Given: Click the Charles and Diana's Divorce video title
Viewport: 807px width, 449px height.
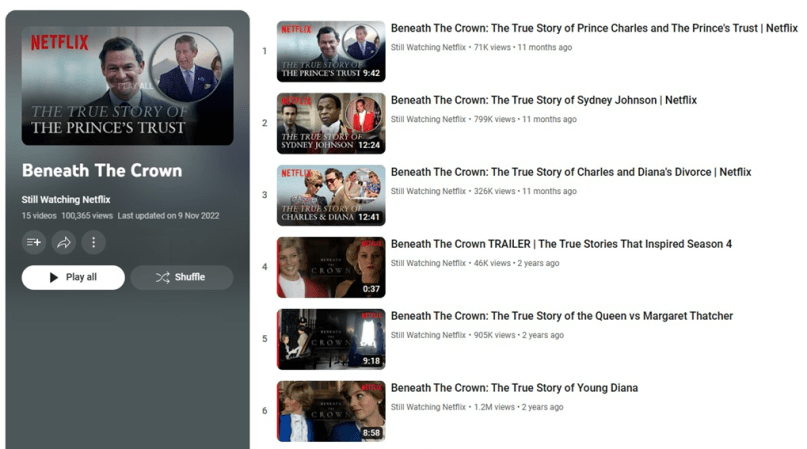Looking at the screenshot, I should [x=570, y=173].
